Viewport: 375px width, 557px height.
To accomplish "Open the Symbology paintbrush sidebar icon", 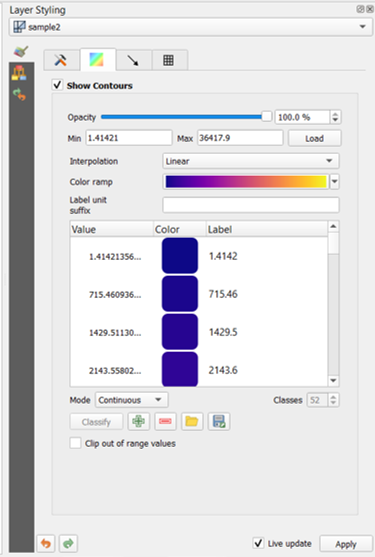I will tap(21, 52).
